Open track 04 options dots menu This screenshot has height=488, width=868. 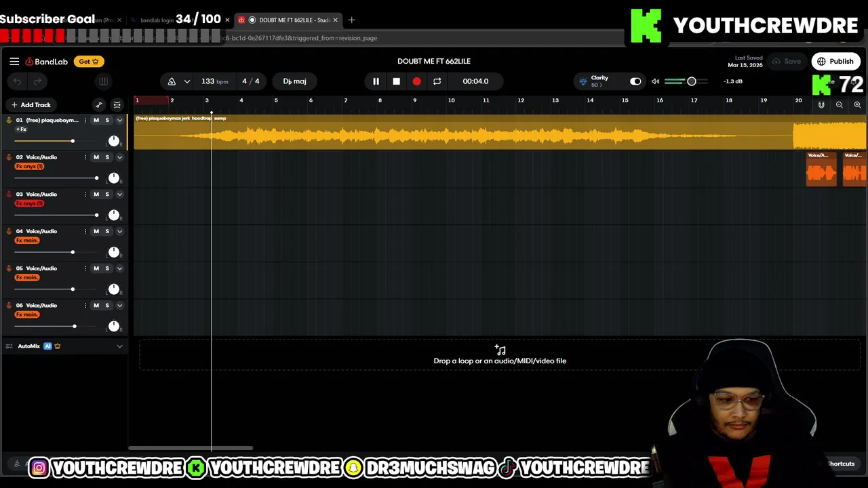[x=85, y=232]
